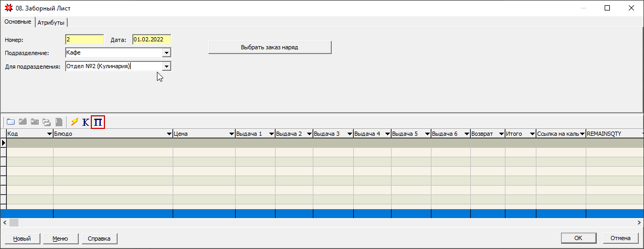This screenshot has width=644, height=249.
Task: Open the Цена column filter arrow
Action: (231, 134)
